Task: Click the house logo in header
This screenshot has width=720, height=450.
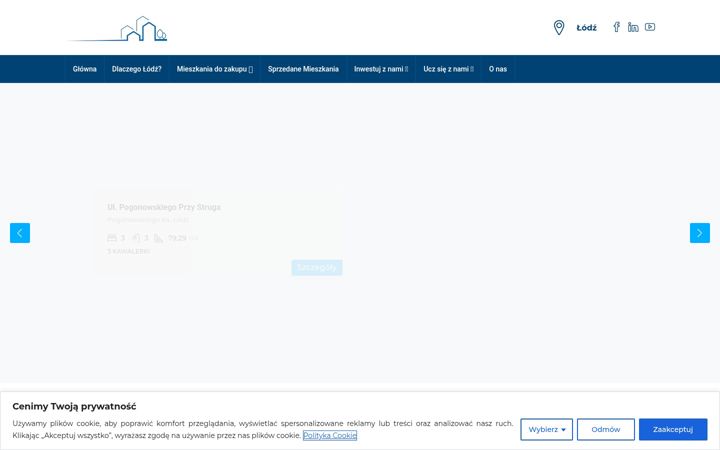Action: pos(118,28)
